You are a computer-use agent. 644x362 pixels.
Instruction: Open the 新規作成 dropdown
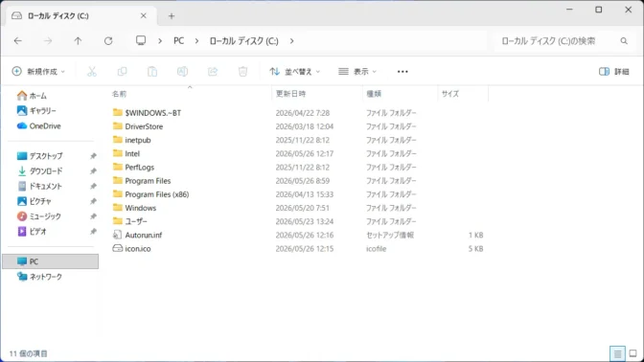pyautogui.click(x=38, y=72)
